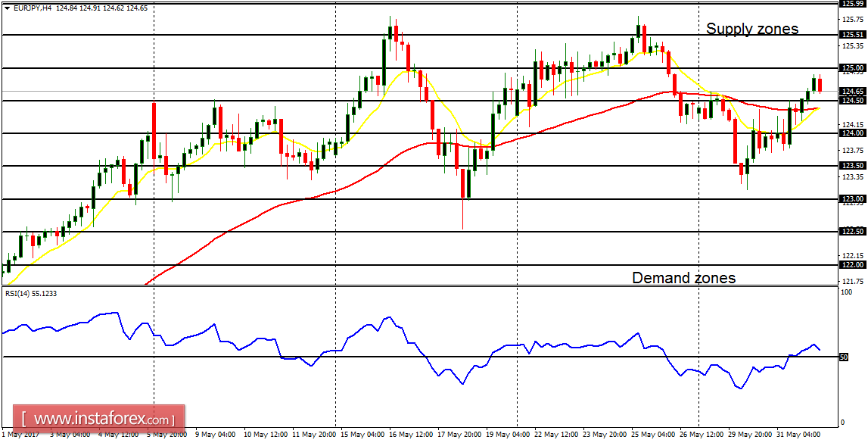The image size is (868, 443).
Task: Click the Supply zones text label
Action: (x=752, y=29)
